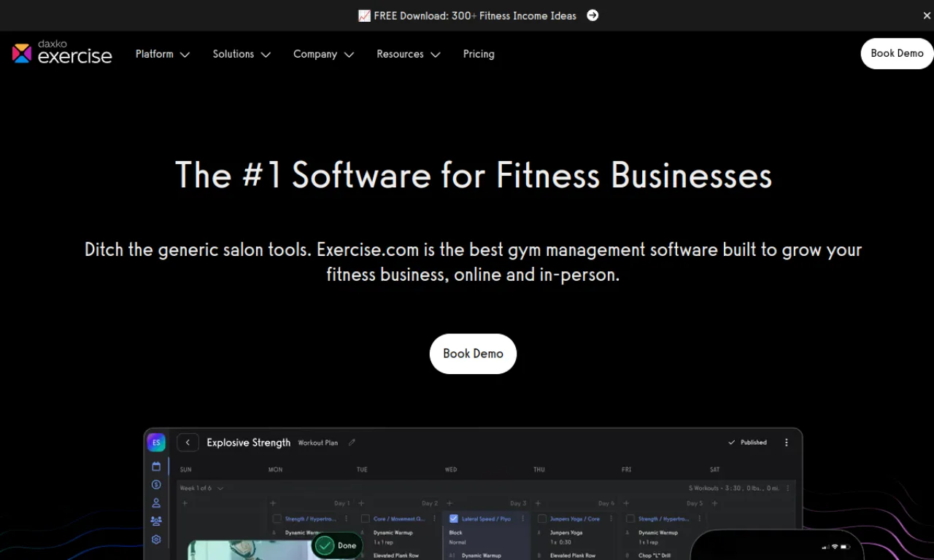Go to the Pricing page
Screen dimensions: 934x560
(x=479, y=54)
